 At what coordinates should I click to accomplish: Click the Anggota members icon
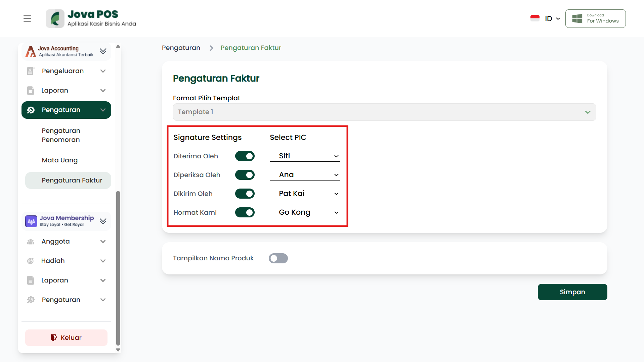(31, 242)
